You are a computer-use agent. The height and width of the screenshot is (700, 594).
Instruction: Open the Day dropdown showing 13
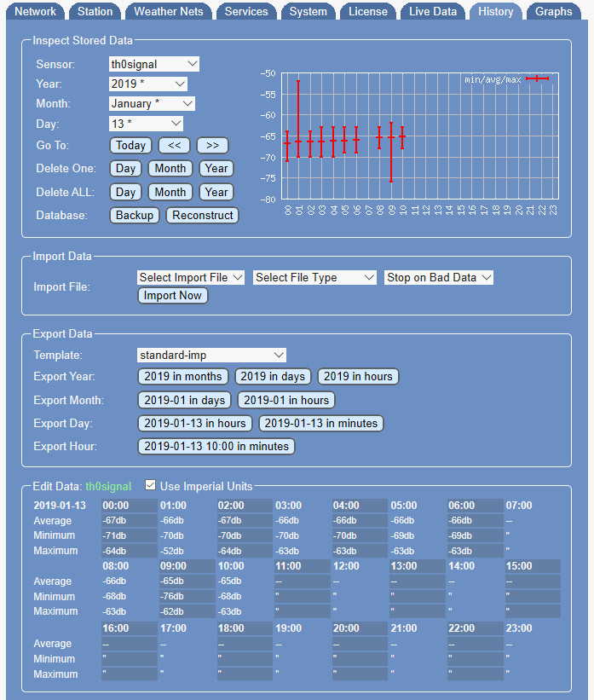(146, 124)
